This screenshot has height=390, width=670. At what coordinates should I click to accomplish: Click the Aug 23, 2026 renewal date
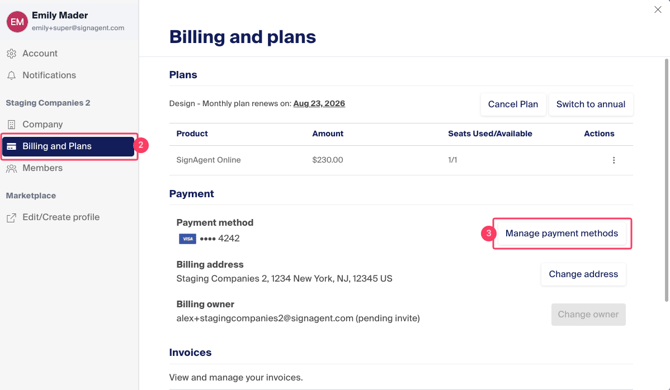tap(319, 104)
